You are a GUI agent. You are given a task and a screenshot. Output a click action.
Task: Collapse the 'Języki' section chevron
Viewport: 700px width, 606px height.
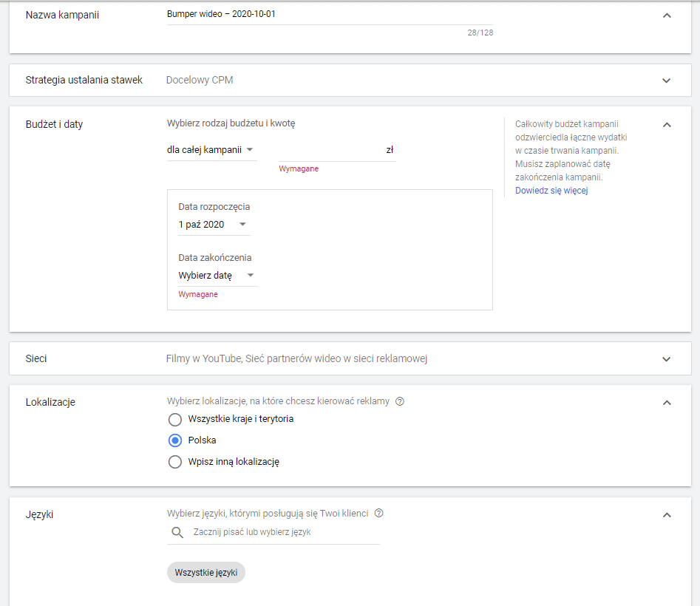click(x=666, y=515)
